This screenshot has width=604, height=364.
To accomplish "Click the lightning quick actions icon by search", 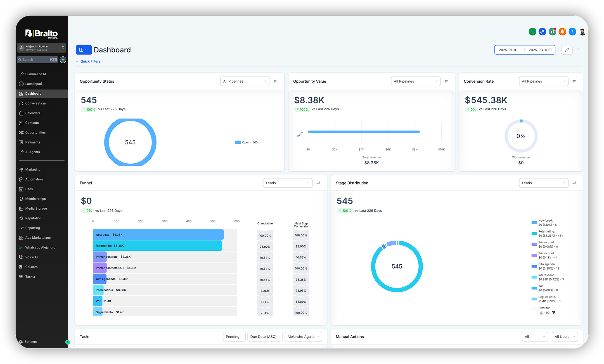I will point(63,60).
